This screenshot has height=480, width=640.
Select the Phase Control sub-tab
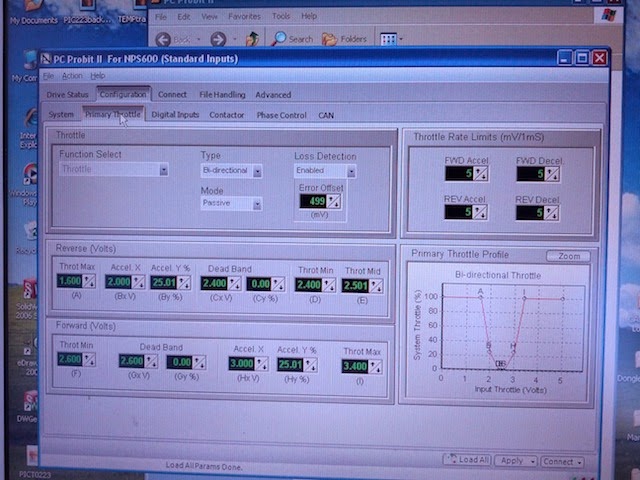(x=281, y=116)
